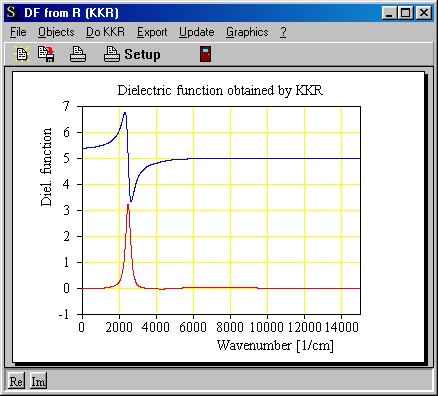Screen dimensions: 438x396
Task: Open the File menu
Action: point(18,32)
